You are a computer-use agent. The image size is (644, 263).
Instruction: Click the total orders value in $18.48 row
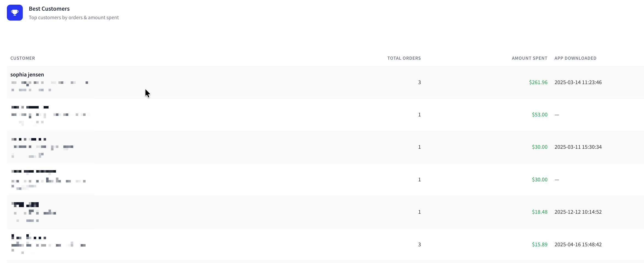pos(419,212)
